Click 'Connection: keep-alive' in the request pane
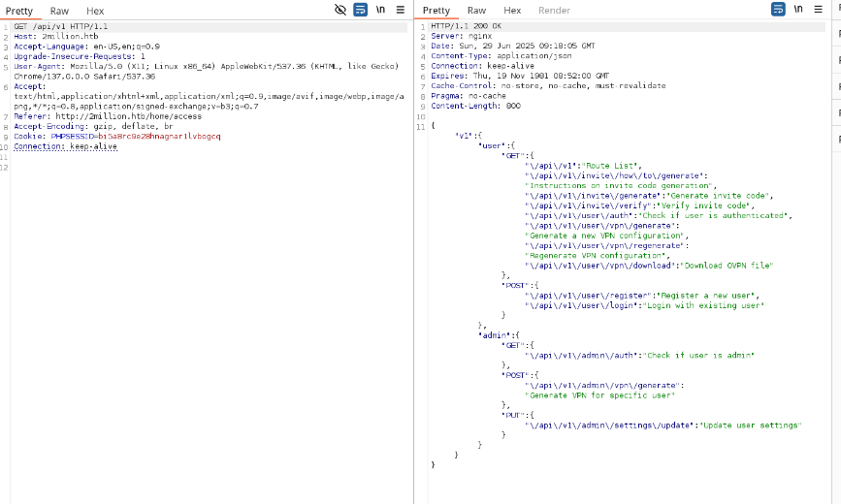Viewport: 841px width, 504px height. 65,146
